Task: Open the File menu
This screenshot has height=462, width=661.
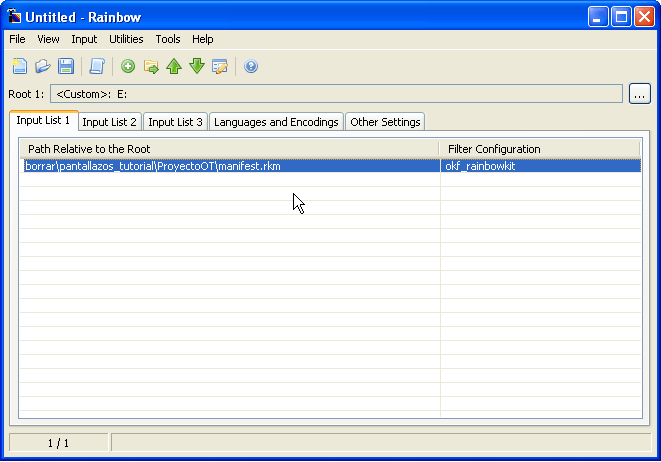Action: click(17, 39)
